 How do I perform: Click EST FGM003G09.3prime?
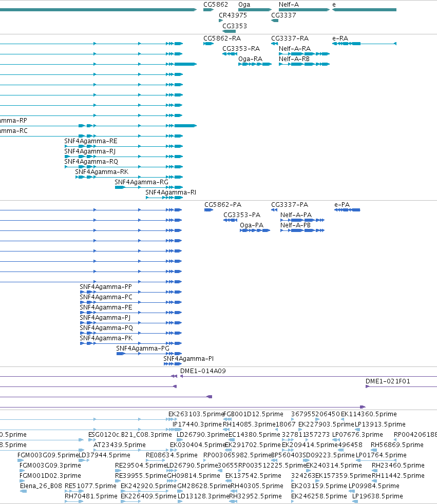tap(50, 466)
